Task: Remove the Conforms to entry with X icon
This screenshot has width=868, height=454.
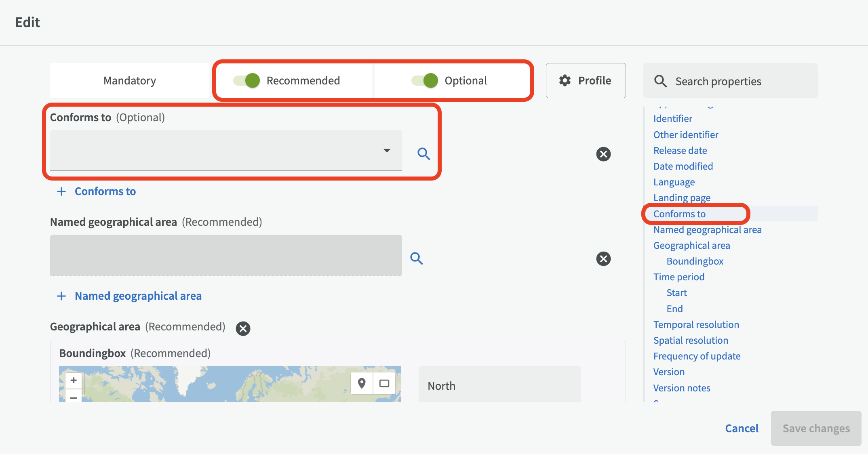Action: pos(603,154)
